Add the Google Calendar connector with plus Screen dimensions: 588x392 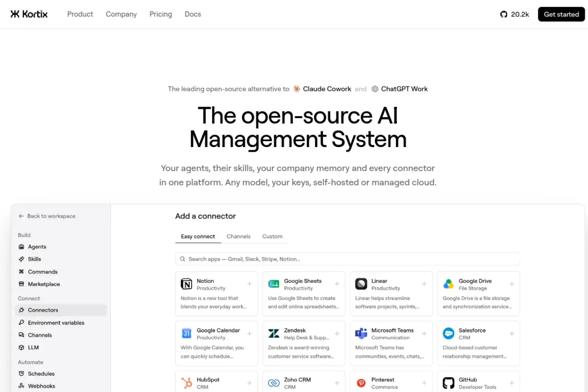point(249,334)
